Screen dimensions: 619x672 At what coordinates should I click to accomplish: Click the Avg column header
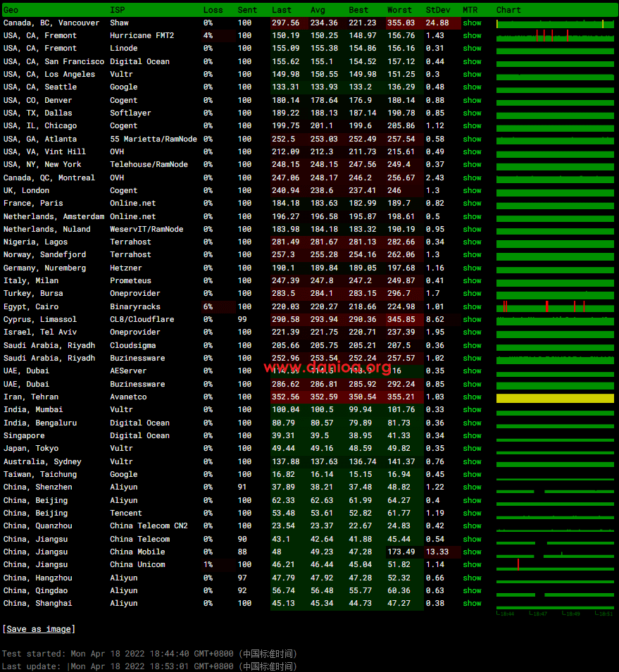[318, 10]
